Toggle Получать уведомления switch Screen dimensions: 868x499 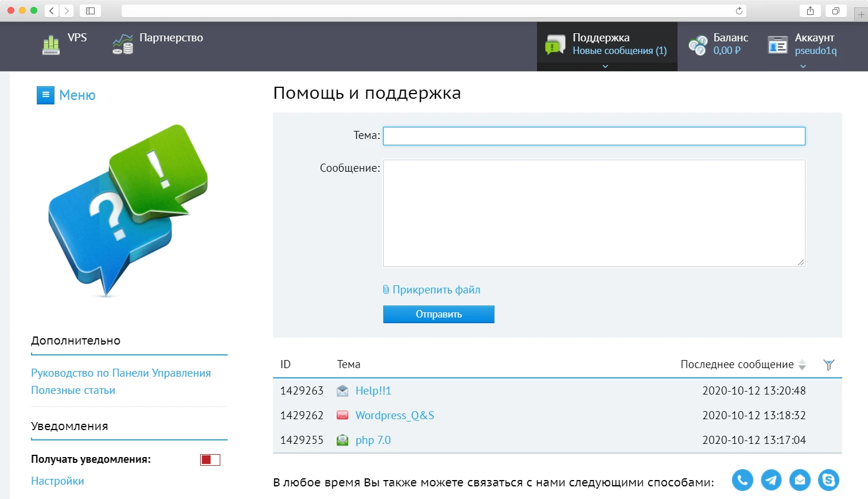[x=209, y=459]
